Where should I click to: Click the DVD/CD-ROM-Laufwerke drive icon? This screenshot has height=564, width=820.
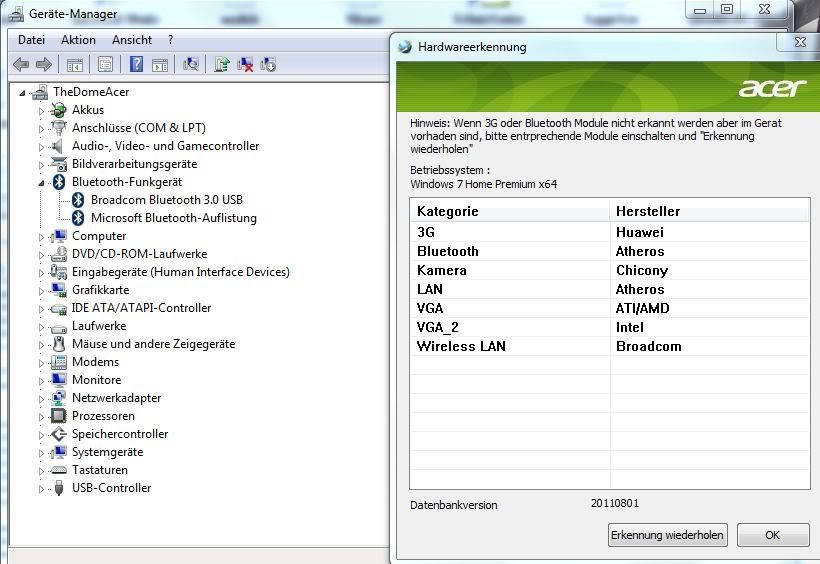pos(59,254)
